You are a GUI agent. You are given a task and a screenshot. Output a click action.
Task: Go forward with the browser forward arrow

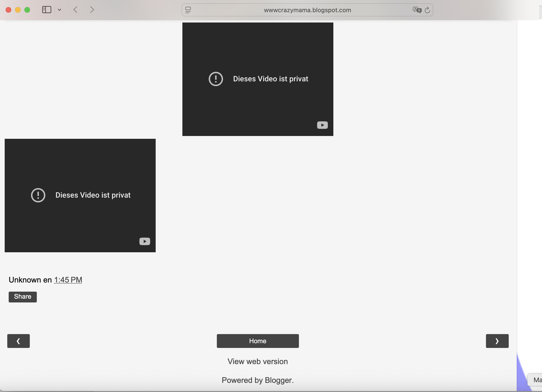[92, 10]
